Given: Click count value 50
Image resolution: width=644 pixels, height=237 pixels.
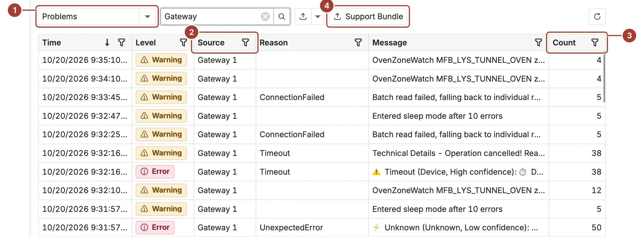Looking at the screenshot, I should (596, 228).
